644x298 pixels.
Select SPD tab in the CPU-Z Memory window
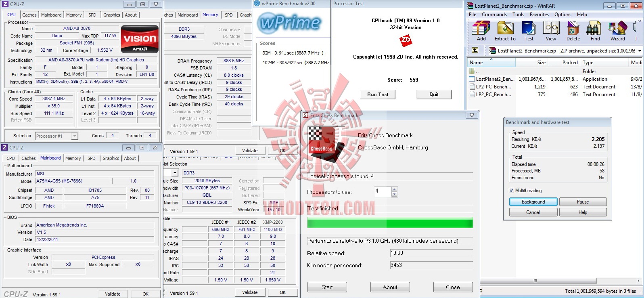coord(229,15)
